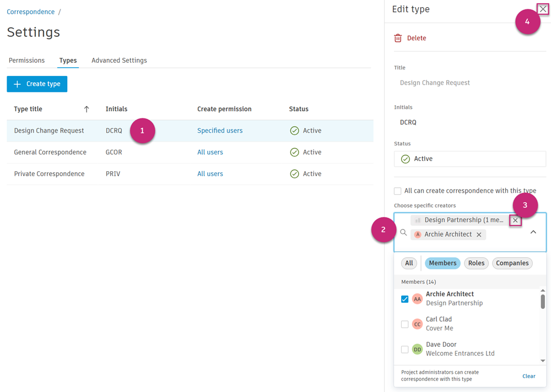
Task: Click the Active check icon for Private Correspondence
Action: pyautogui.click(x=294, y=174)
